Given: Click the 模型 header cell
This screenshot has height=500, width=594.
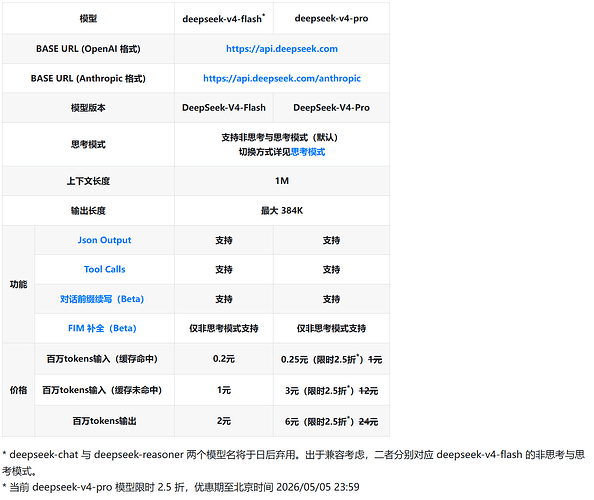Looking at the screenshot, I should click(x=88, y=18).
